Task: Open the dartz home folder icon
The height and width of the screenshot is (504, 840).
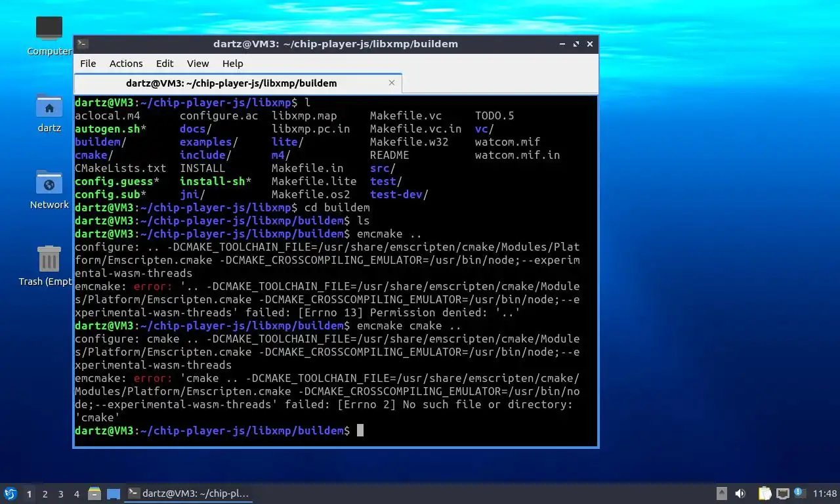Action: coord(49,113)
